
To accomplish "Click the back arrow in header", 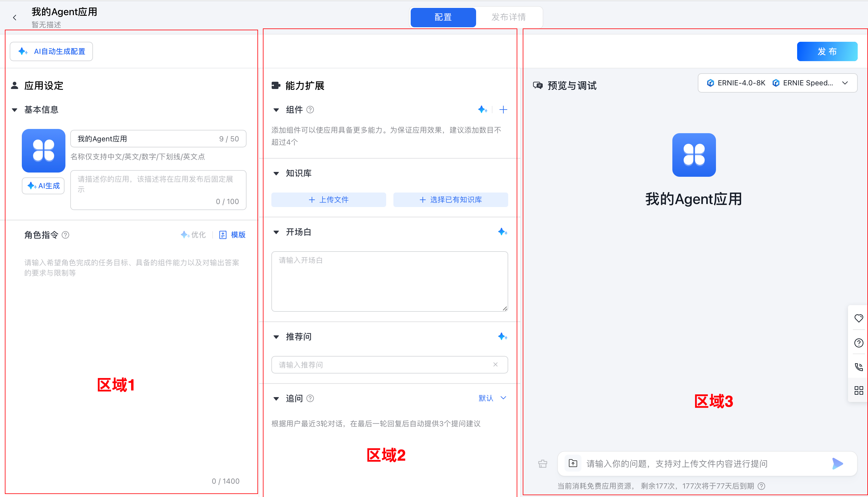I will point(15,18).
